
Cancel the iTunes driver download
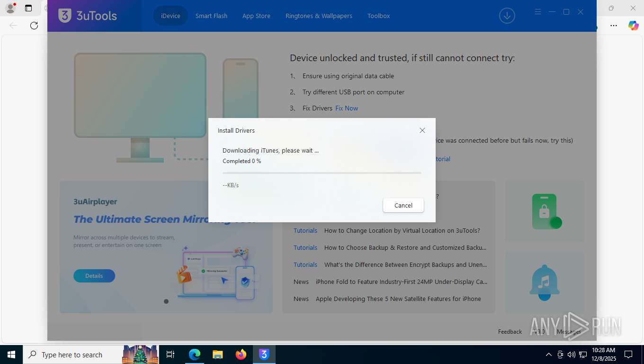tap(403, 205)
